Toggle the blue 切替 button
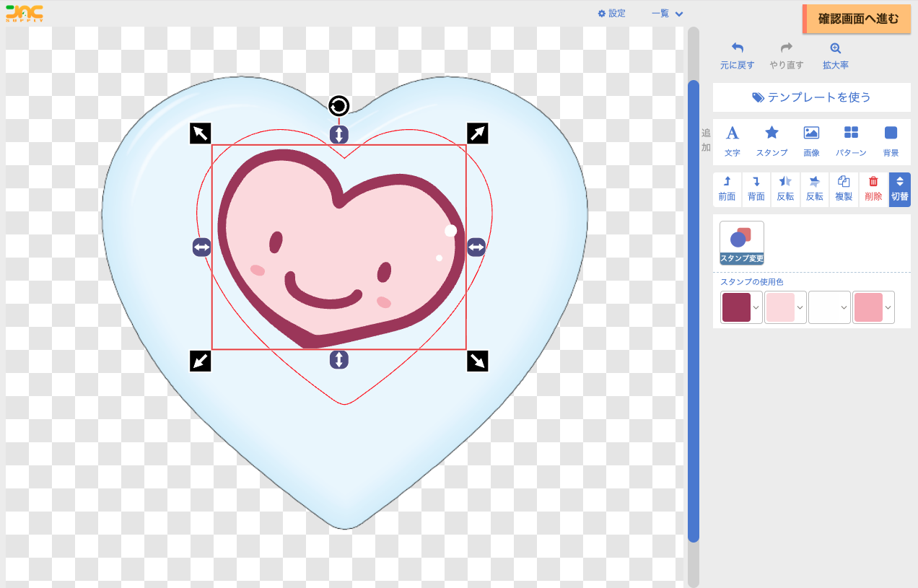This screenshot has height=588, width=918. tap(899, 189)
